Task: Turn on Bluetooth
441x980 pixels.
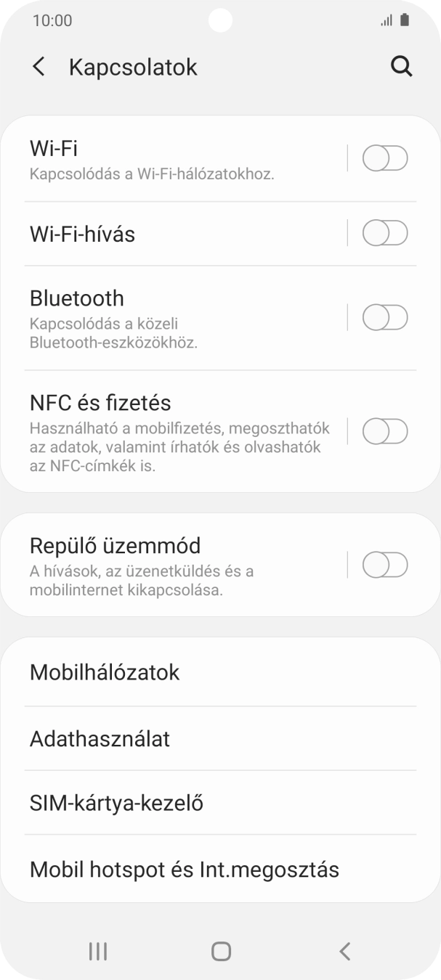Action: tap(385, 317)
